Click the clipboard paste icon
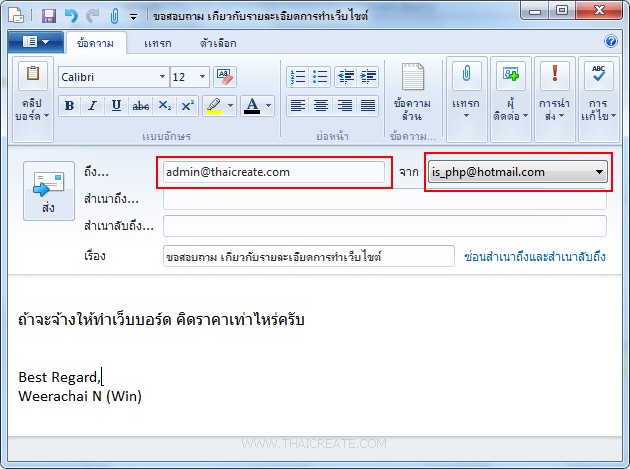This screenshot has height=469, width=630. (33, 75)
